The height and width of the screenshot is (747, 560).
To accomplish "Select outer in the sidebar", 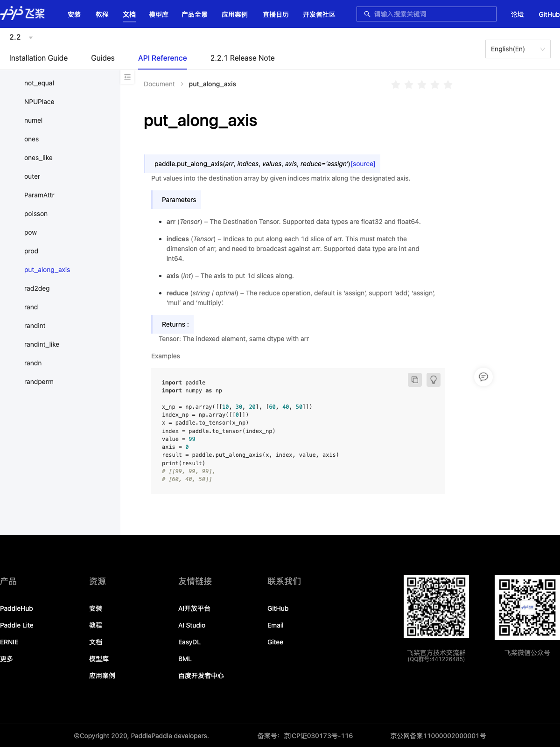I will [x=32, y=176].
